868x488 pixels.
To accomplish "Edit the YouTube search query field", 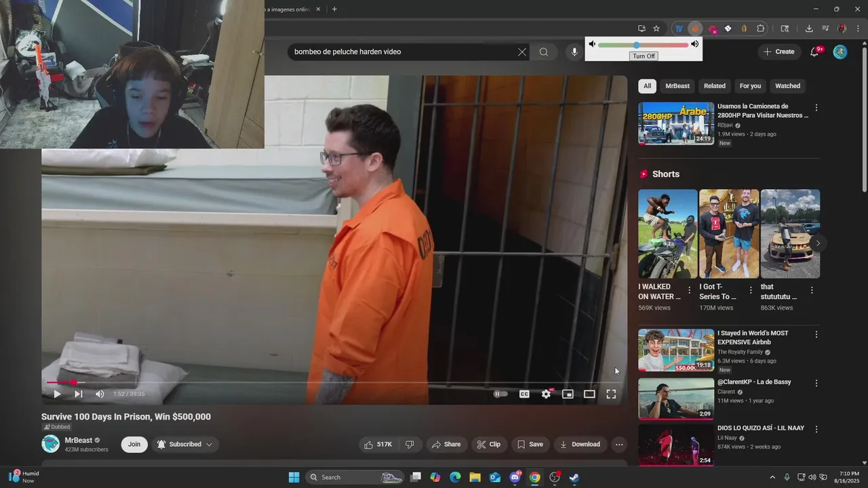I will (403, 52).
